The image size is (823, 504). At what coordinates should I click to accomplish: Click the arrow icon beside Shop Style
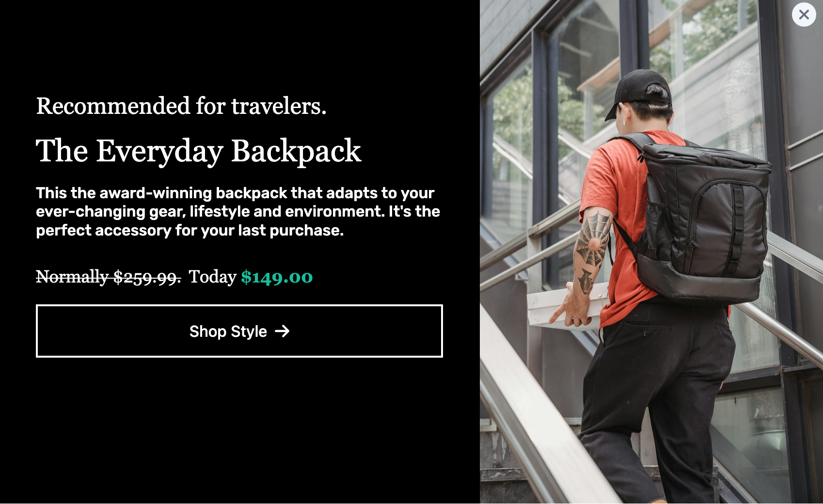point(282,331)
